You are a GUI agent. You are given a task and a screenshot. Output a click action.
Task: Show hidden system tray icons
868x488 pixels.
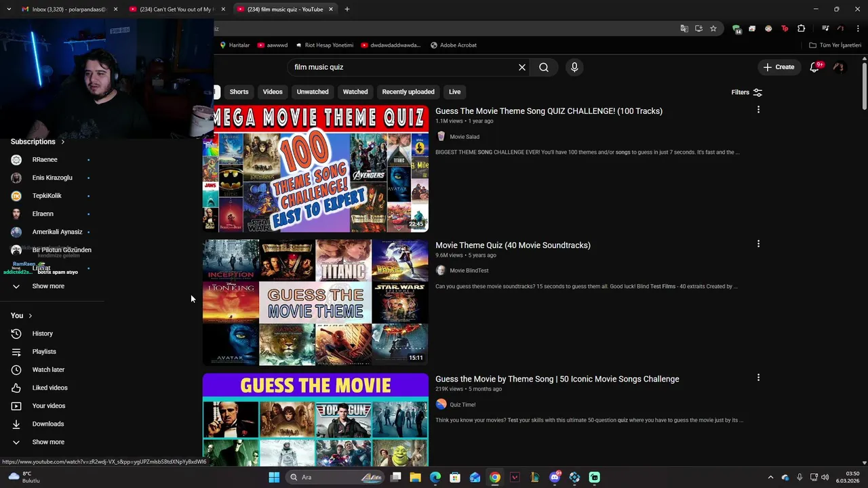[x=770, y=477]
